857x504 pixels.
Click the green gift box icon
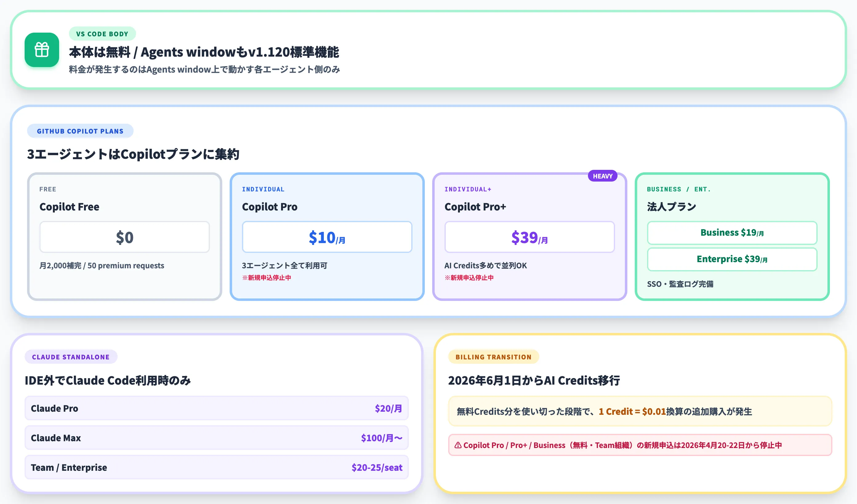(42, 50)
